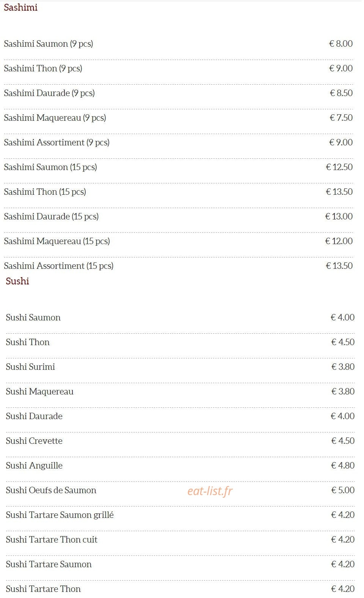The width and height of the screenshot is (364, 598).
Task: Click the € 4.50 price for Sushi Thon
Action: 343,342
